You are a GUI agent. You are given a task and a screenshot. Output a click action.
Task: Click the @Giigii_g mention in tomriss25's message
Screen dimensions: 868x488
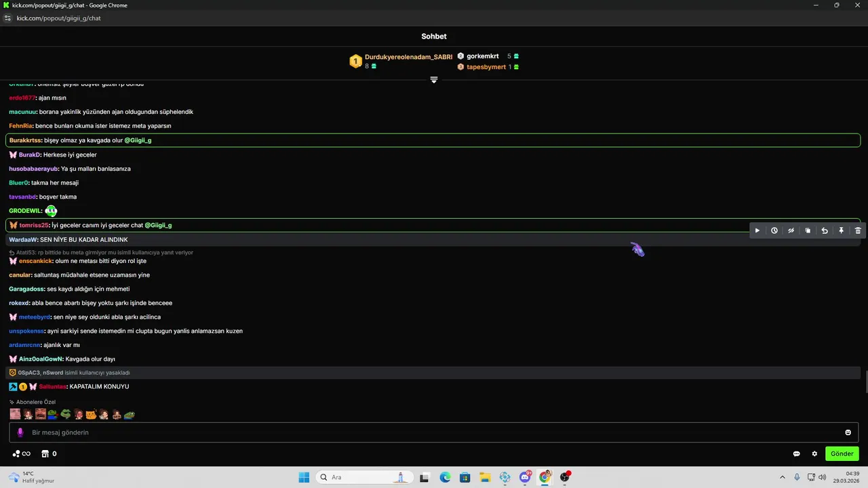(x=158, y=225)
